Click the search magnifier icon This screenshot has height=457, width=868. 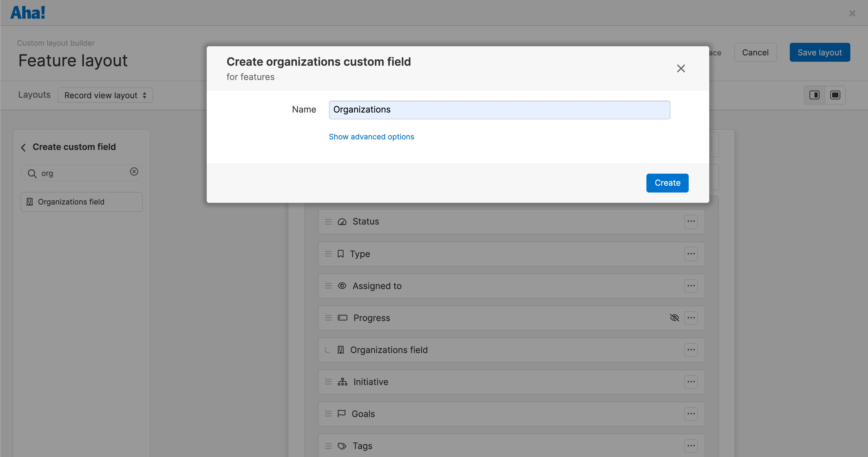(32, 173)
